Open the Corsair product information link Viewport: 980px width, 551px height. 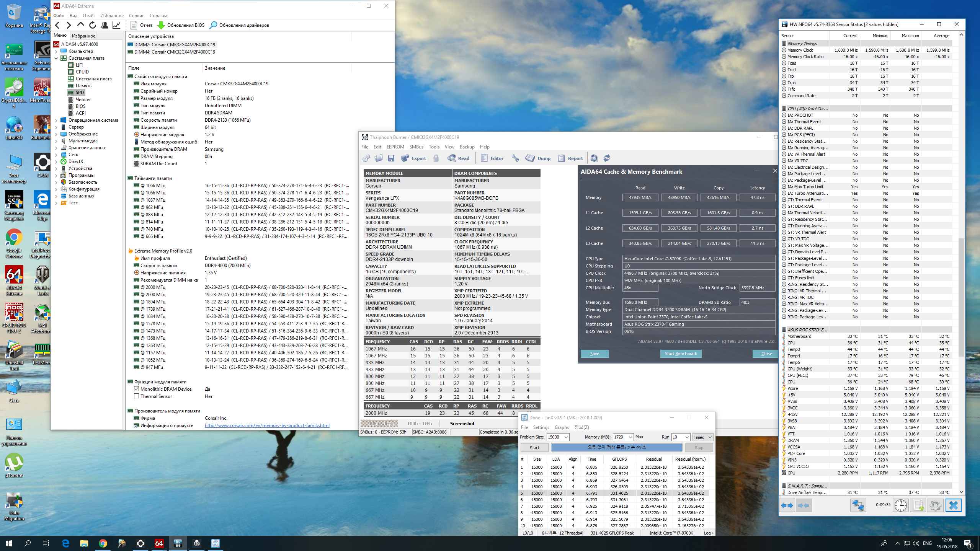point(267,425)
